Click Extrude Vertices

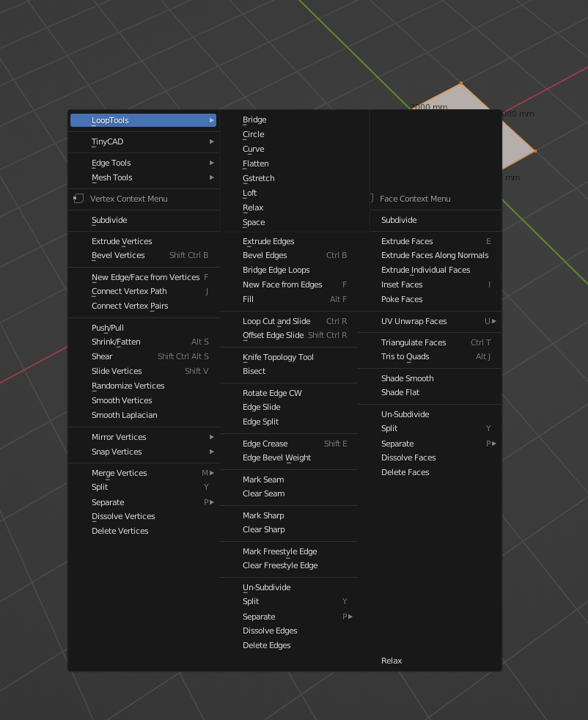[x=143, y=241]
